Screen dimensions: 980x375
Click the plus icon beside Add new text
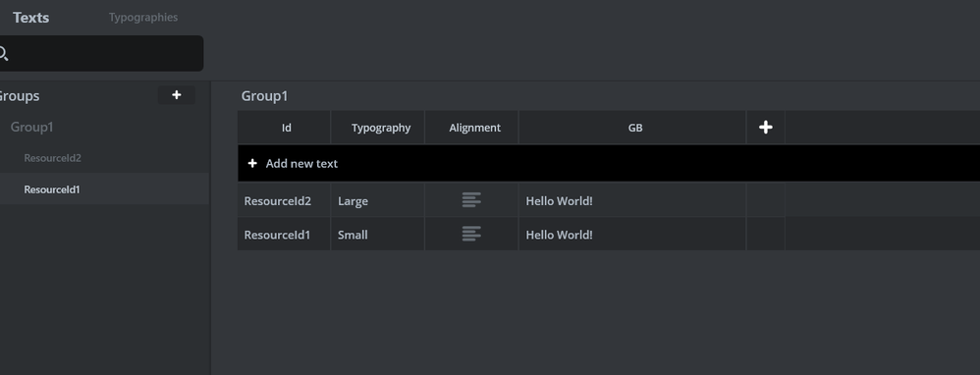pyautogui.click(x=252, y=163)
